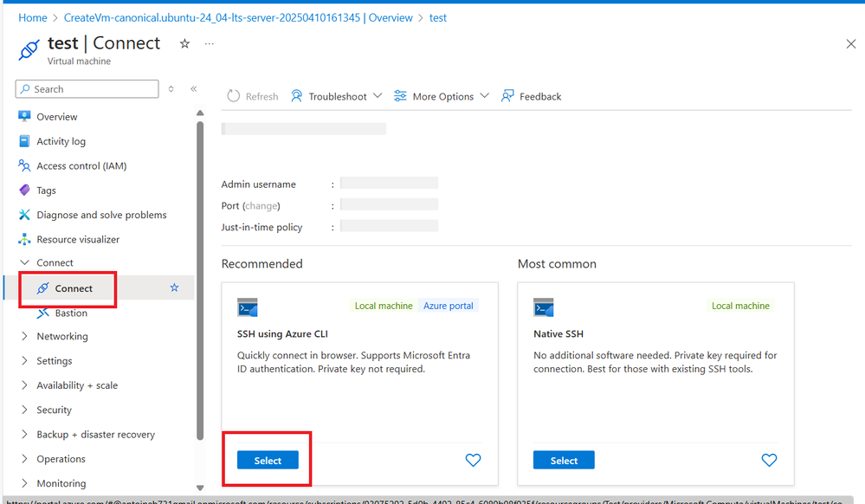Viewport: 865px width, 504px height.
Task: Click the SSH using Azure CLI terminal icon
Action: pos(247,307)
